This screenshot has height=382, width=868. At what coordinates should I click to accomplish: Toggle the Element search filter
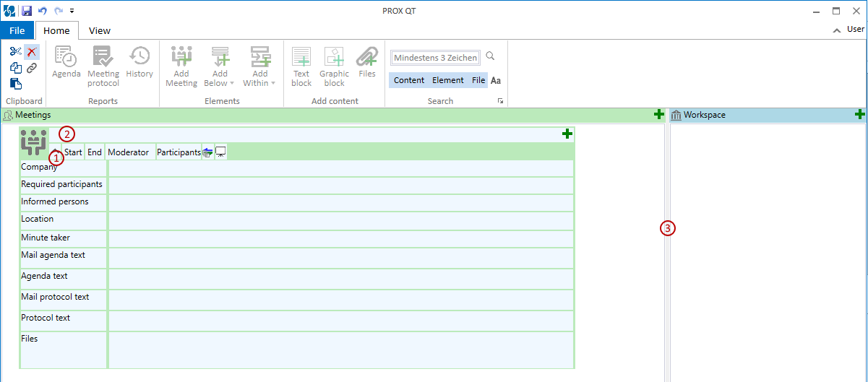448,80
